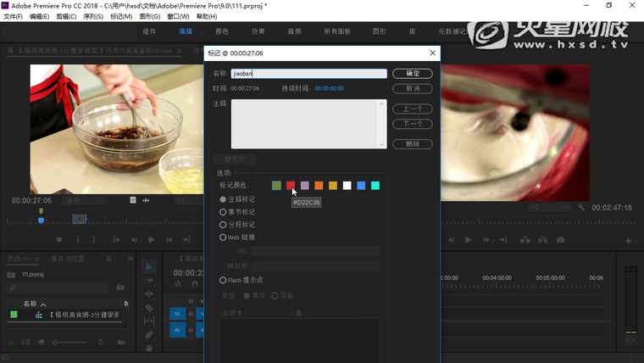Click the Lift button in program monitor
644x363 pixels.
524,240
